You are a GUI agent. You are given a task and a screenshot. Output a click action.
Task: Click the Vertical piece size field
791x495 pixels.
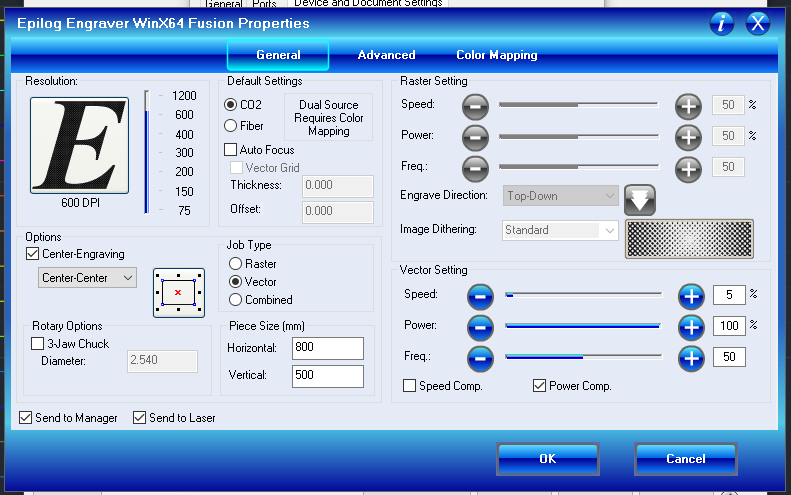328,376
